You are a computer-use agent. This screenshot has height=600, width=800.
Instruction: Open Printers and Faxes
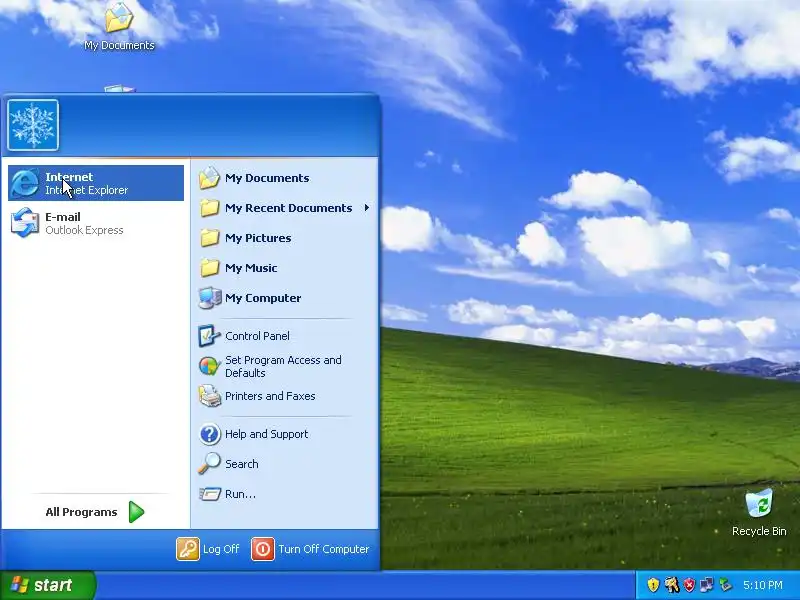(285, 396)
